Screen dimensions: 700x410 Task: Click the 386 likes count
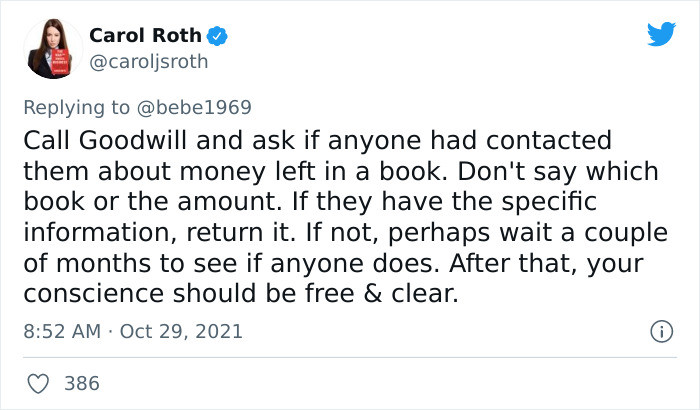81,382
